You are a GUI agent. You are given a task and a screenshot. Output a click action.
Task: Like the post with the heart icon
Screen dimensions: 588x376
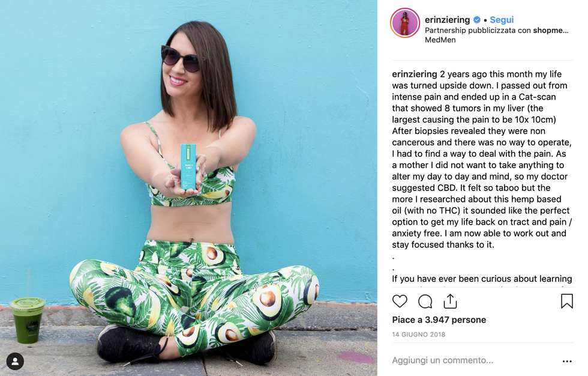coord(400,302)
